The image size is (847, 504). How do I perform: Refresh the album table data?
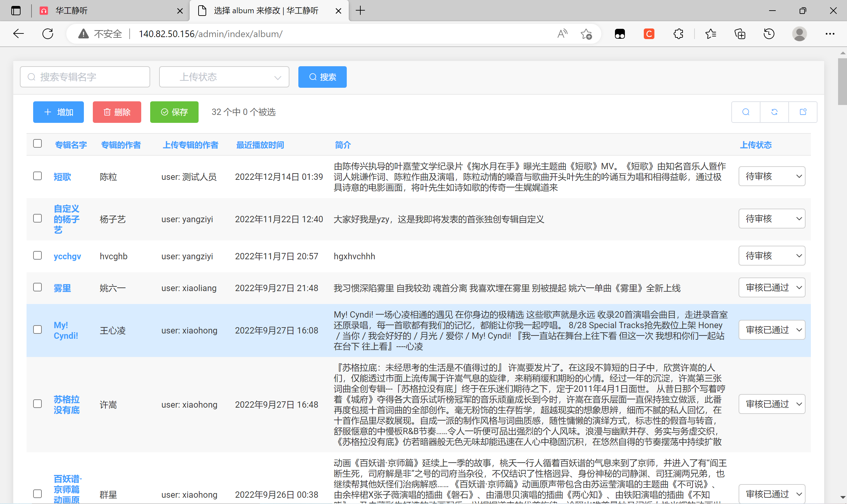point(774,112)
